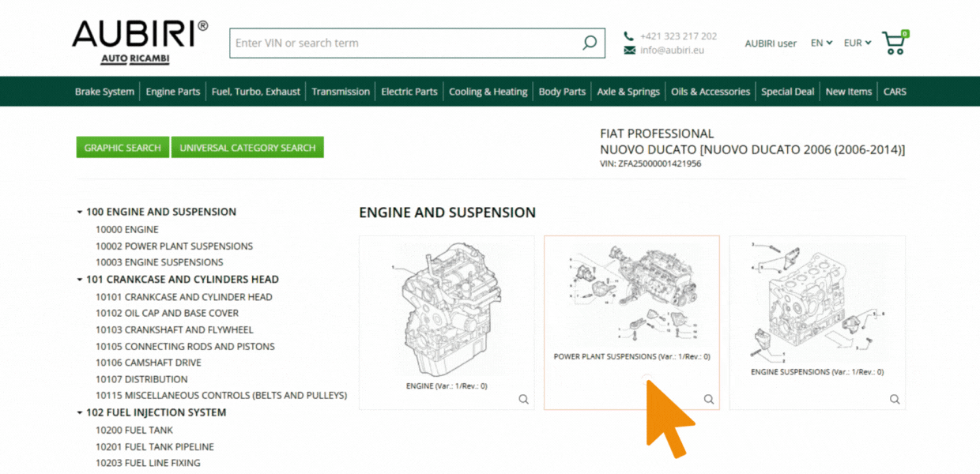Collapse the 102 FUEL INJECTION SYSTEM group
980x474 pixels.
coord(80,412)
